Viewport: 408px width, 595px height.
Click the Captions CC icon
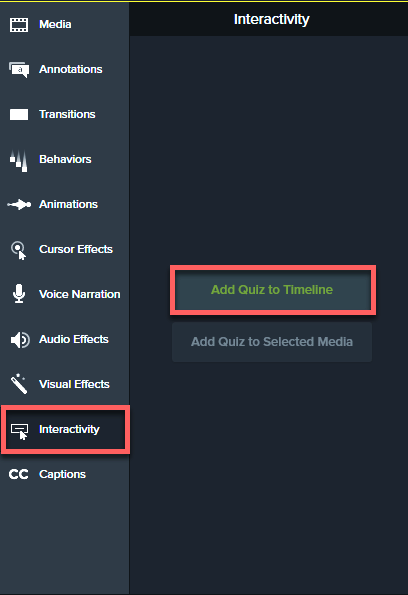19,474
